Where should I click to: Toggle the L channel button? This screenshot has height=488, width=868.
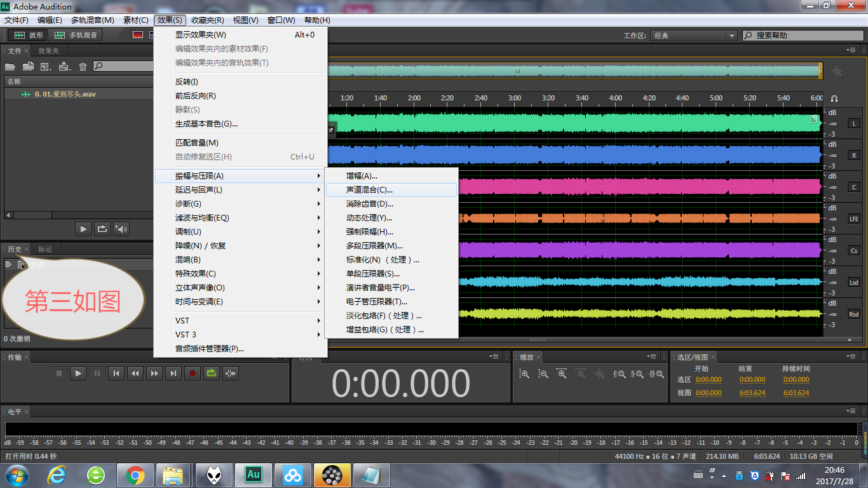click(x=854, y=123)
